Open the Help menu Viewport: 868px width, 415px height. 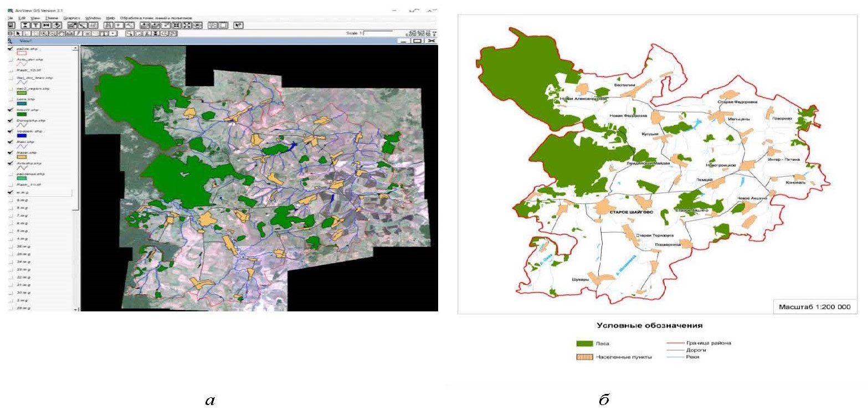[x=111, y=18]
